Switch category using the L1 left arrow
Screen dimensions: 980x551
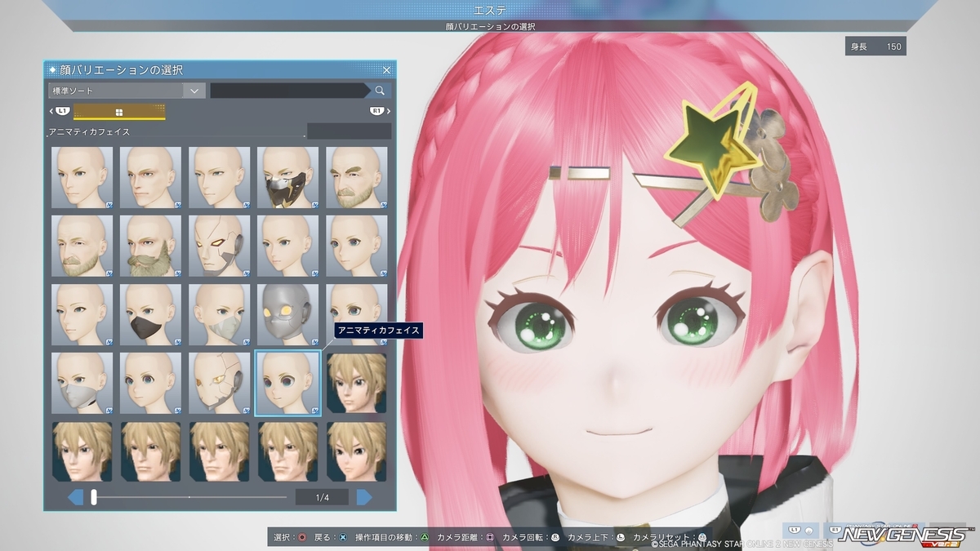tap(51, 111)
